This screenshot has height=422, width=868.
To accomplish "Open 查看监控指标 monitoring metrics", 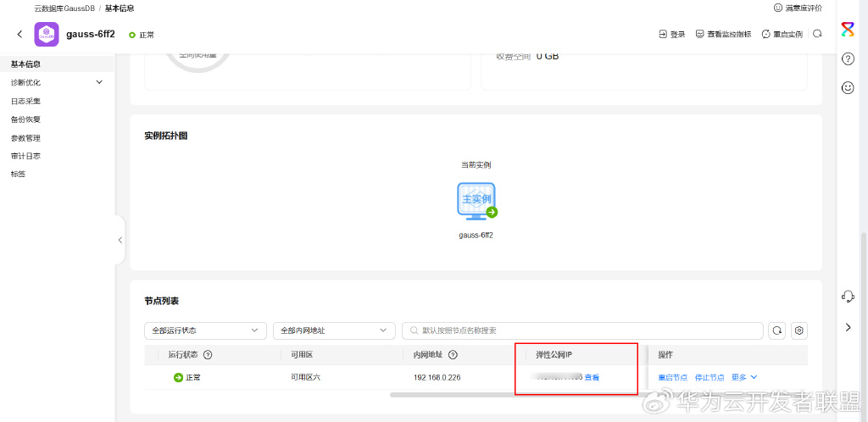I will point(724,34).
